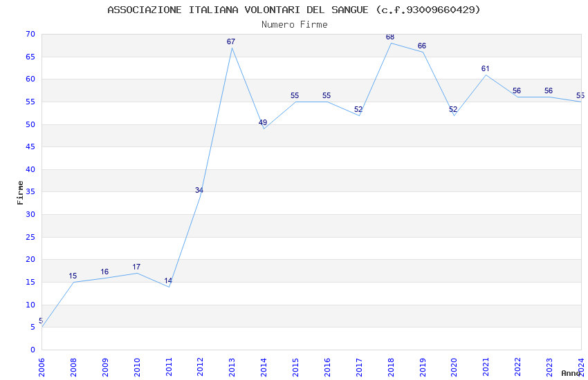Click x-axis year label 2009
Viewport: 588px width, 380px height.
point(105,368)
